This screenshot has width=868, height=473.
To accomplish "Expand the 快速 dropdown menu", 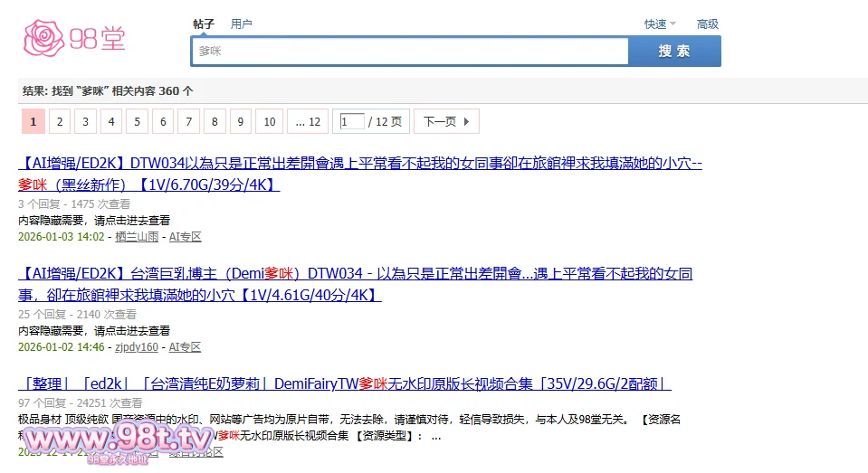I will pyautogui.click(x=660, y=24).
